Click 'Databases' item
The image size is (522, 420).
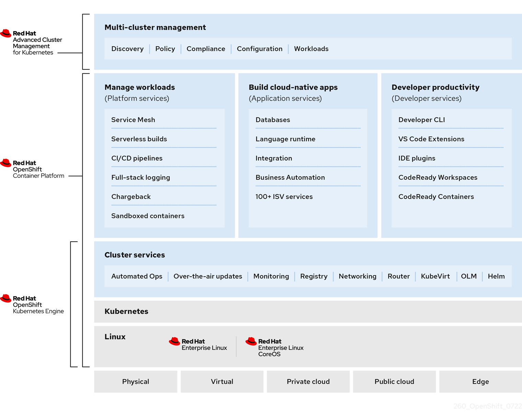[273, 120]
